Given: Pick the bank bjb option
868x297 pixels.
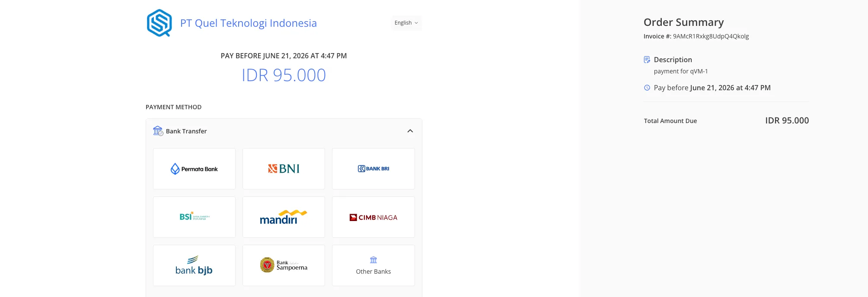Looking at the screenshot, I should click(x=194, y=265).
